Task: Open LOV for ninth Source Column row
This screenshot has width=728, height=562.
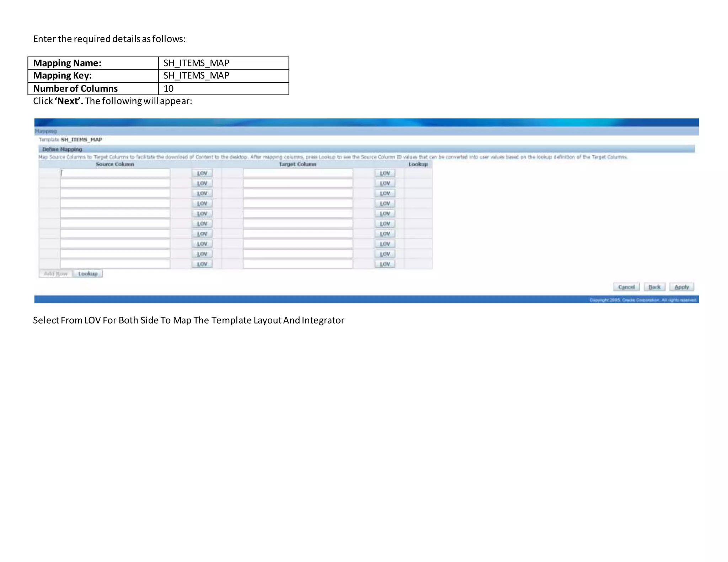Action: [x=202, y=254]
